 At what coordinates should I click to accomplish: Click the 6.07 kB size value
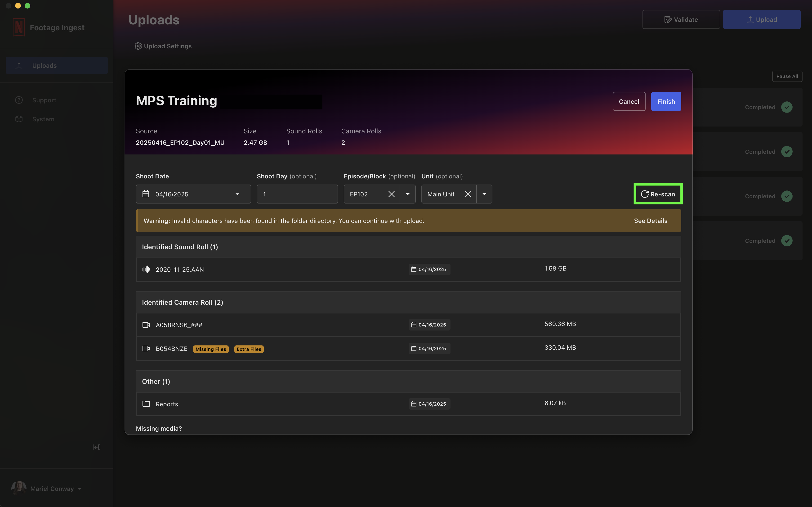point(555,403)
